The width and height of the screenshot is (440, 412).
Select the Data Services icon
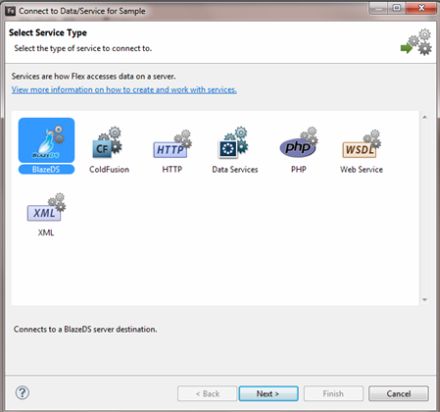(x=233, y=143)
